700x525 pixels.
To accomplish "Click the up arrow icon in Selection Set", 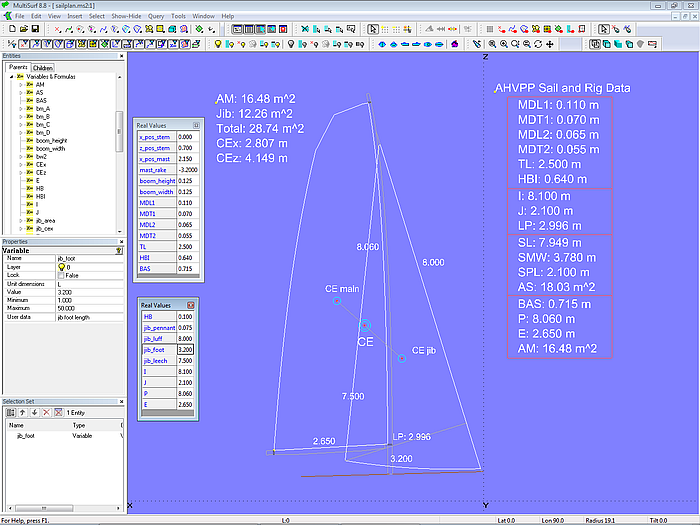I will click(22, 412).
